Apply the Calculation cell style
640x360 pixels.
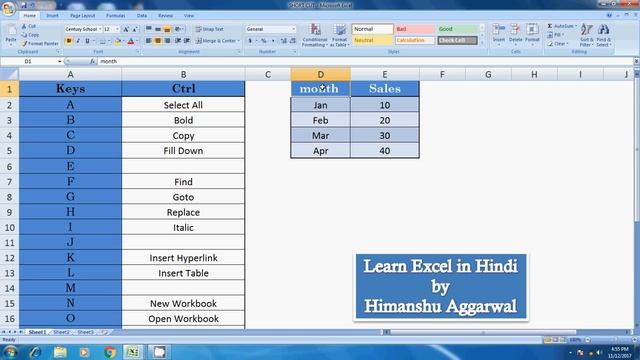[415, 40]
